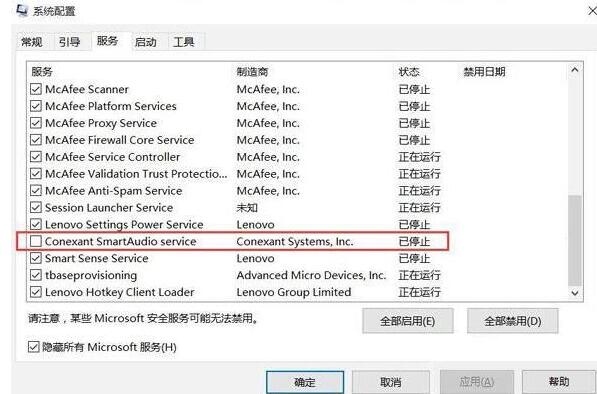597x394 pixels.
Task: Toggle McAfee Anti-Spam Service checkbox
Action: (36, 190)
